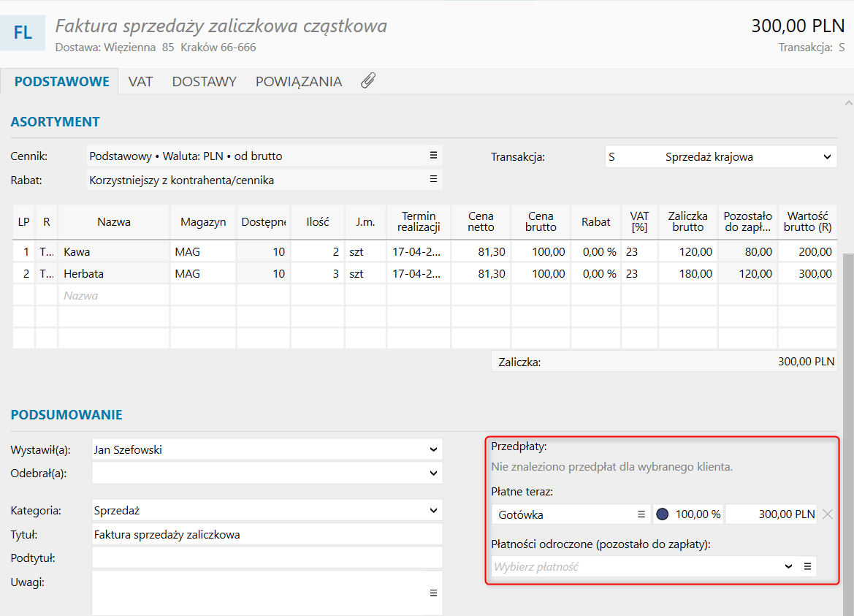The height and width of the screenshot is (616, 854).
Task: Open the attachments paperclip tab
Action: click(x=368, y=81)
